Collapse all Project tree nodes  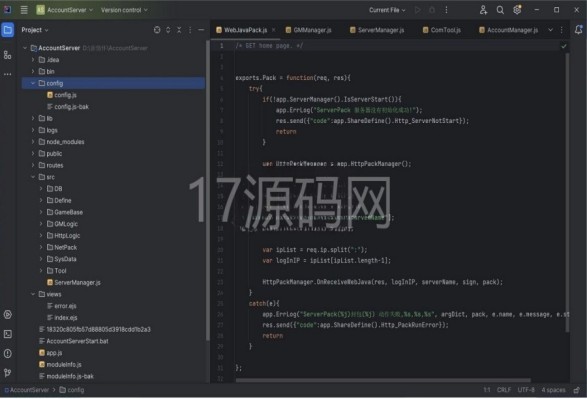click(179, 30)
